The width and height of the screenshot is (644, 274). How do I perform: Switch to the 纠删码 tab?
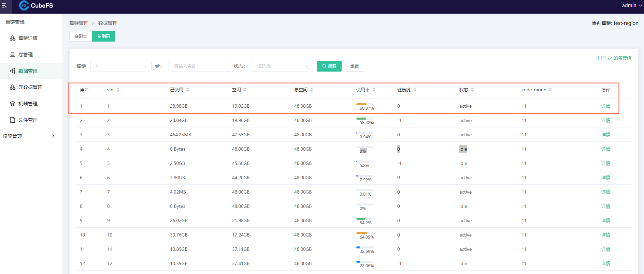pyautogui.click(x=104, y=36)
